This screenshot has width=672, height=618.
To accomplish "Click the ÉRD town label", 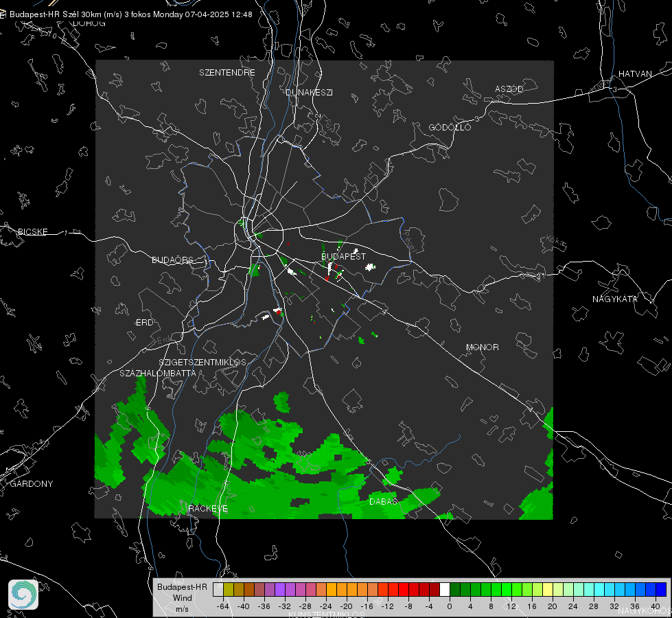I will (144, 323).
